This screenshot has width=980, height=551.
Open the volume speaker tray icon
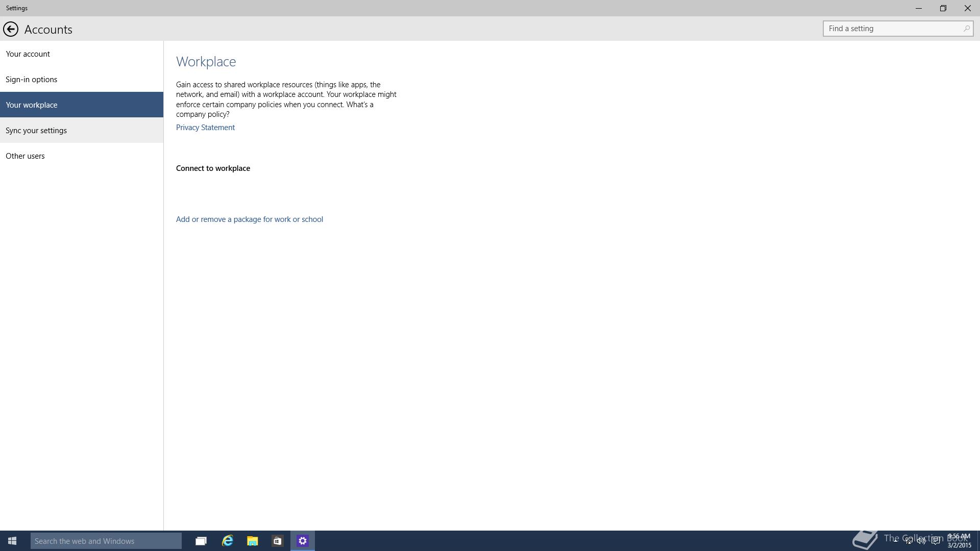click(922, 541)
